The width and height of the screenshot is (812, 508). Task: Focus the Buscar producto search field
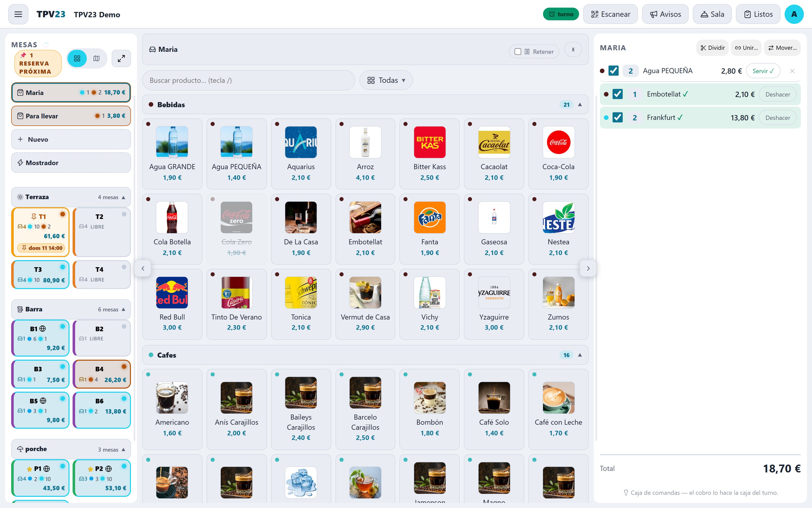click(x=249, y=80)
